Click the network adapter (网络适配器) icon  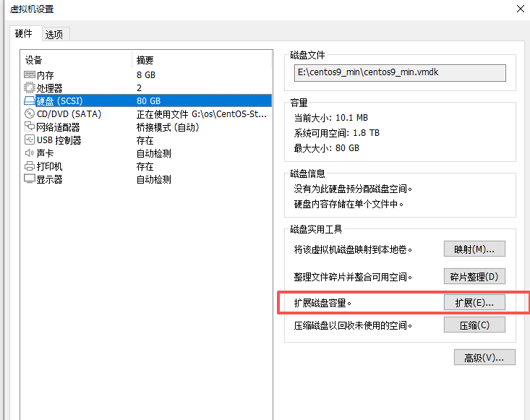pyautogui.click(x=30, y=127)
